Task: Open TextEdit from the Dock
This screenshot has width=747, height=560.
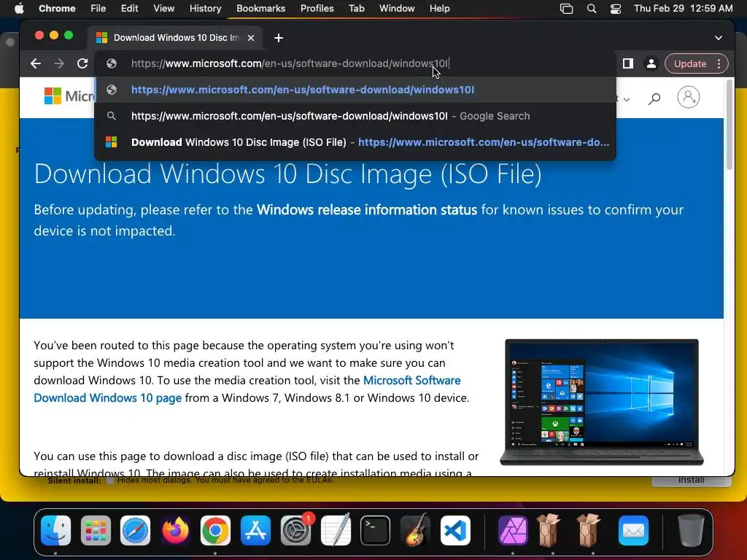Action: (336, 530)
